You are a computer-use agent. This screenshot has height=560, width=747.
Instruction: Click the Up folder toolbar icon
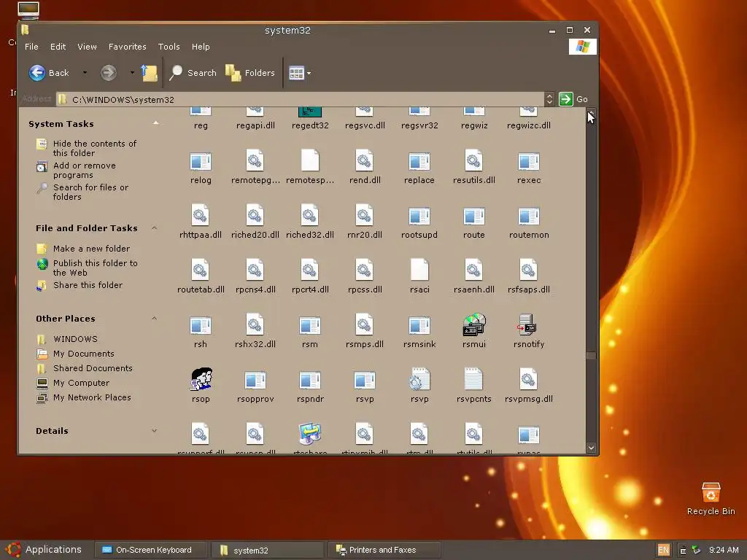[150, 73]
